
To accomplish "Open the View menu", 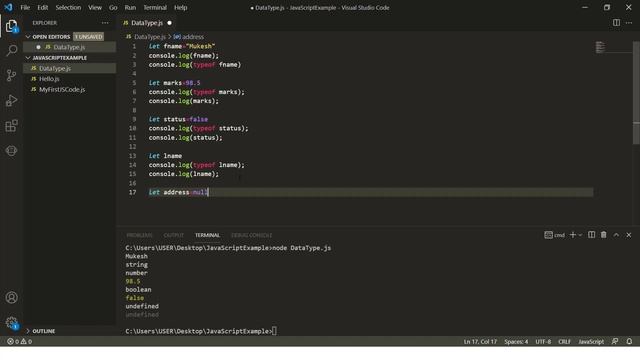I will click(95, 7).
